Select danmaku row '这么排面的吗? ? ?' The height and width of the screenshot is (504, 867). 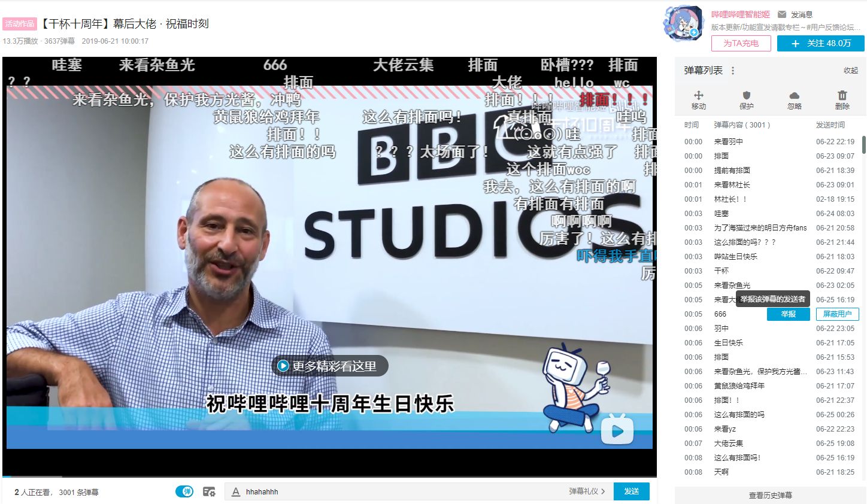[x=771, y=242]
